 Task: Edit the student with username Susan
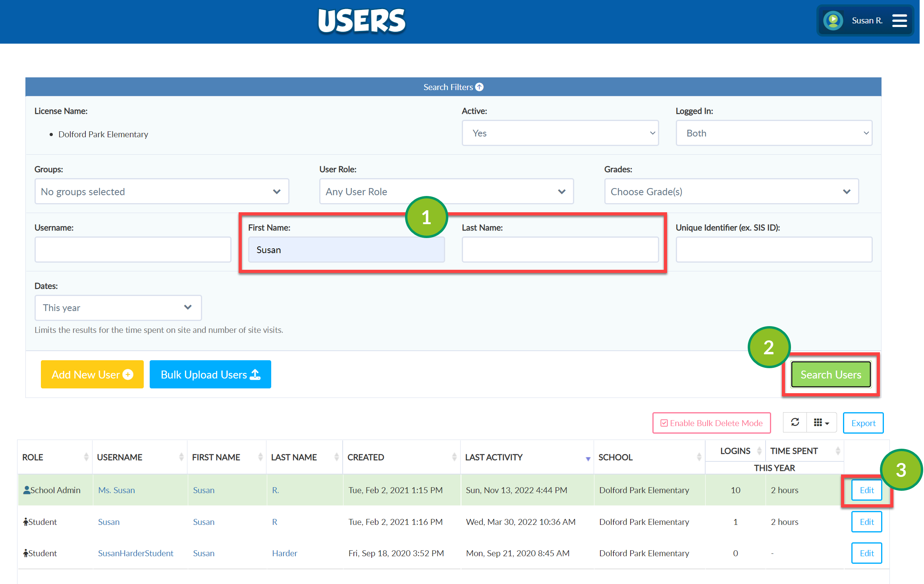pos(866,522)
